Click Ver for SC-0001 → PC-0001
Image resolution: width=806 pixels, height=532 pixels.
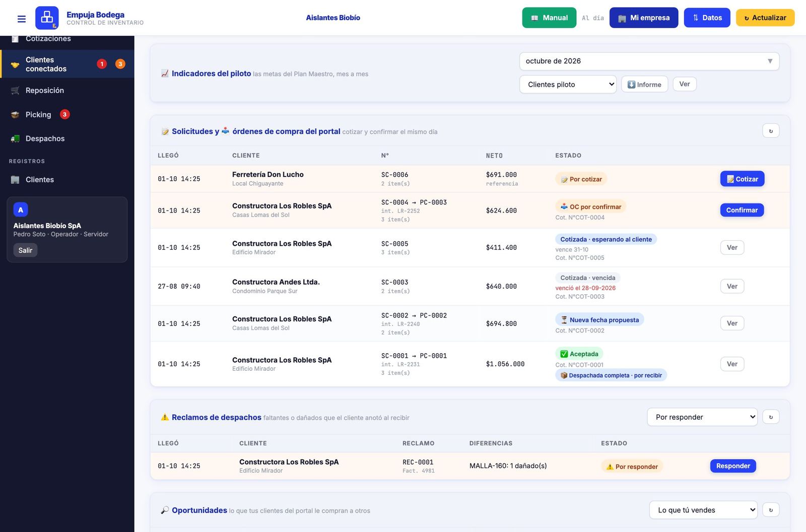(x=732, y=364)
